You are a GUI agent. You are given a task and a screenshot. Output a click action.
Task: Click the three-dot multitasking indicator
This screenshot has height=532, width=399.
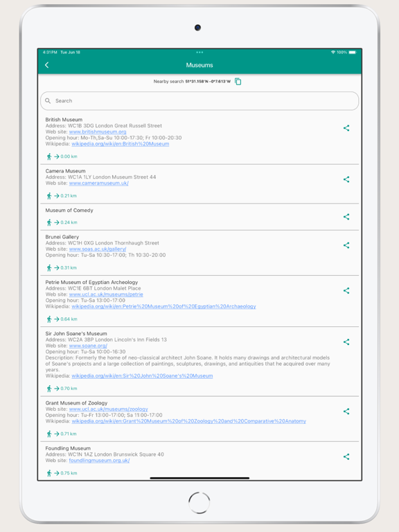199,52
